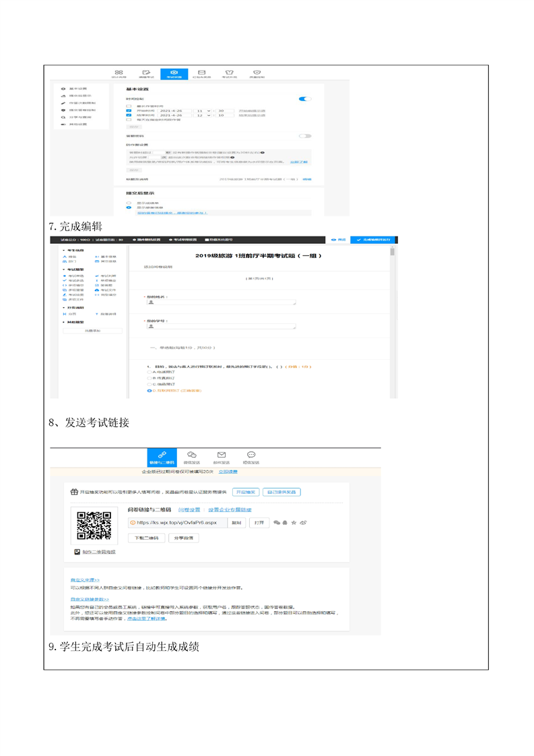Open the 考试设置 tab in top navigation

pos(174,74)
